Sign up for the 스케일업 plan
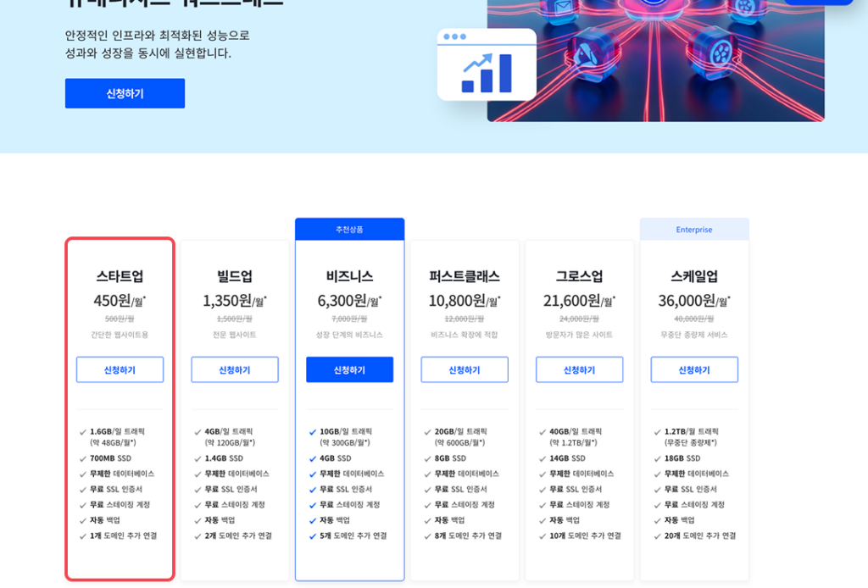The width and height of the screenshot is (868, 588). coord(694,369)
